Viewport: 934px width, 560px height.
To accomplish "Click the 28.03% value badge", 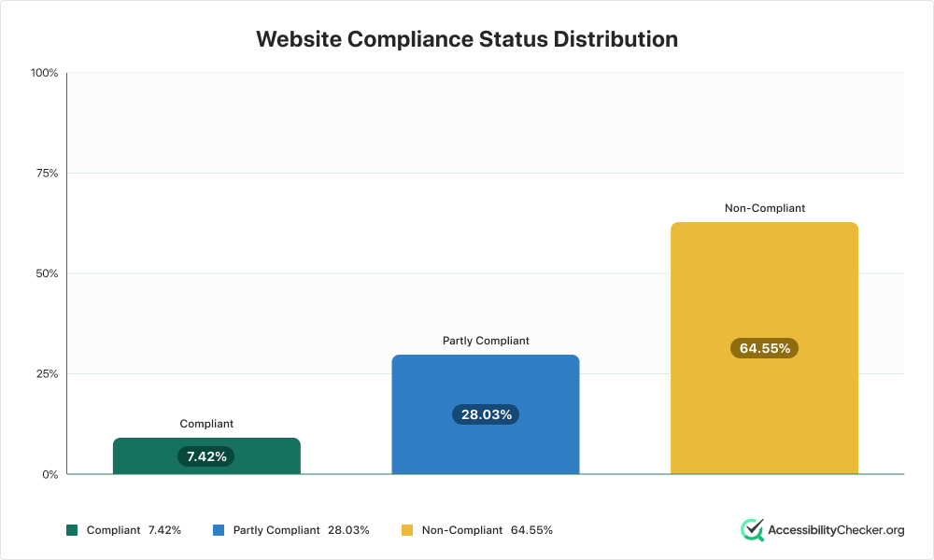I will coord(486,414).
